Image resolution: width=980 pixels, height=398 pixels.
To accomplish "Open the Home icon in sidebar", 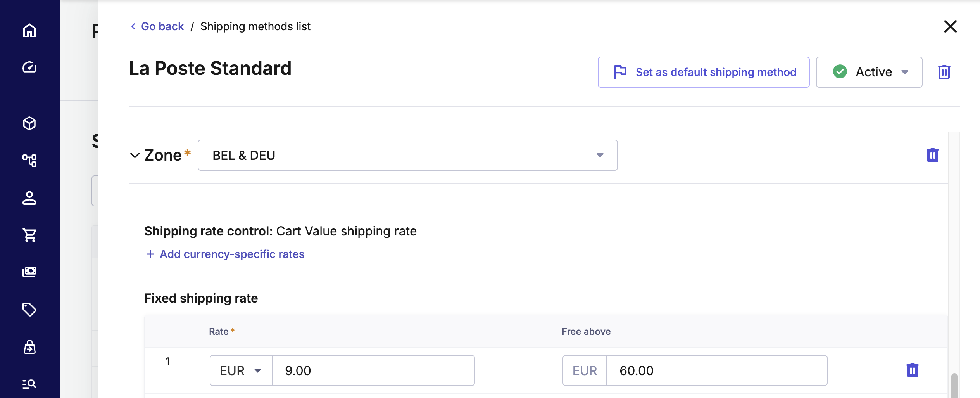I will [29, 31].
